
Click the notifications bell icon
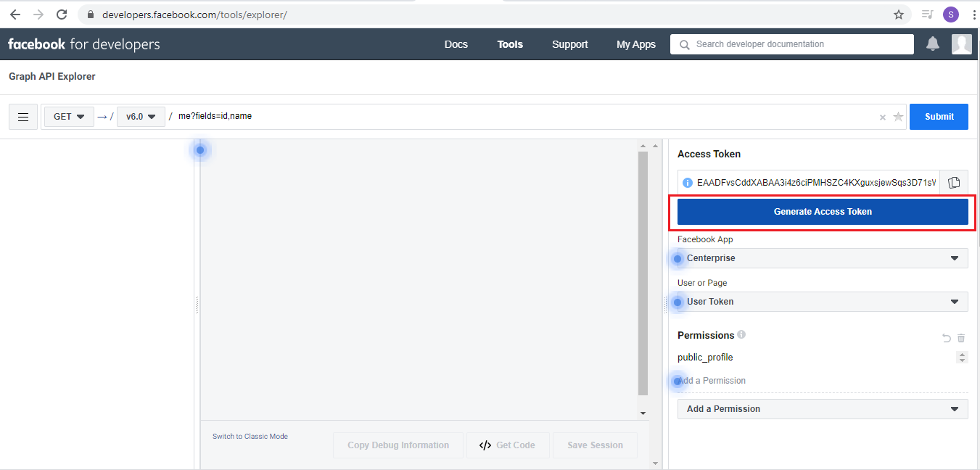[x=933, y=44]
